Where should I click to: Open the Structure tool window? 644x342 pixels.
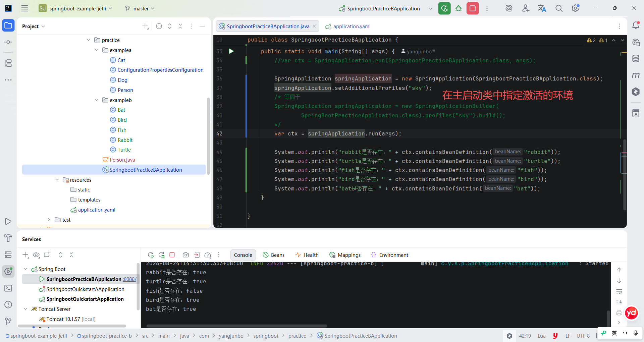[x=8, y=63]
